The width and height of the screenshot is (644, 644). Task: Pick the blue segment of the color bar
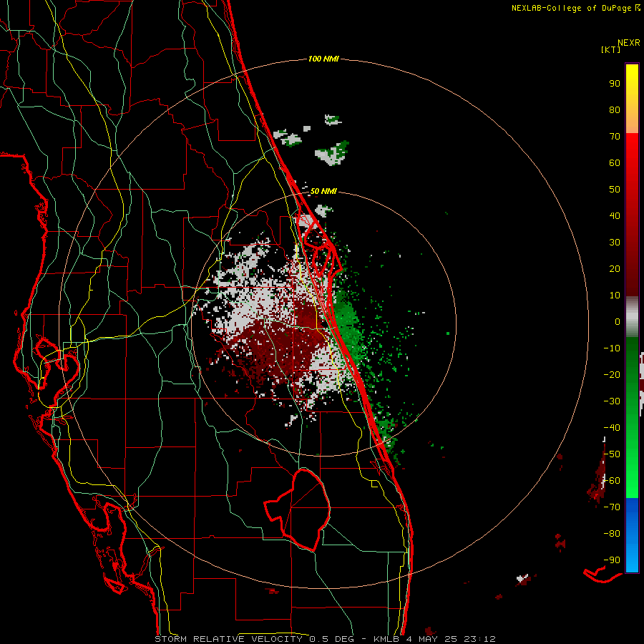632,535
